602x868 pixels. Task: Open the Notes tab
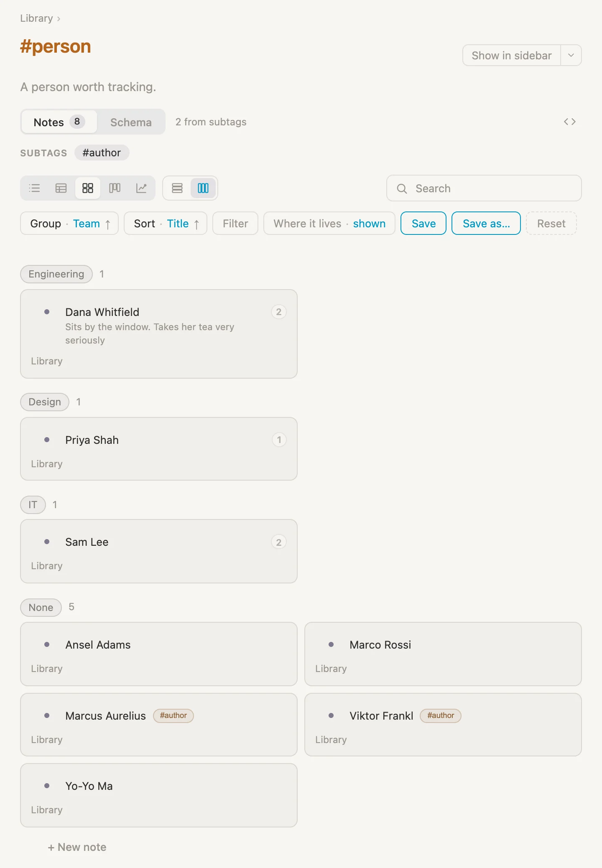coord(59,122)
